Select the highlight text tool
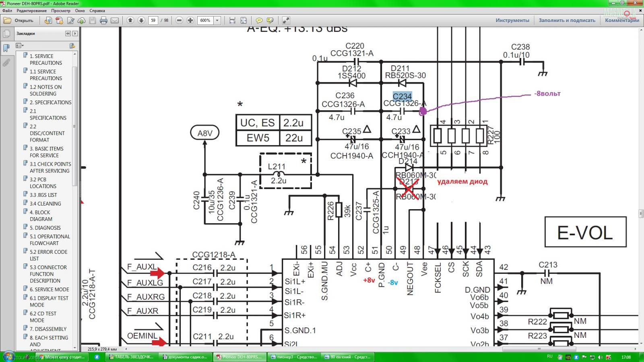The width and height of the screenshot is (644, 362). 270,21
